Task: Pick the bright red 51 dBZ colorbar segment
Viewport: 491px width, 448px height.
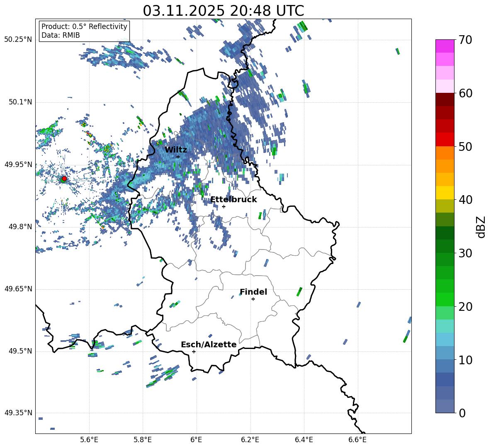Action: click(445, 140)
